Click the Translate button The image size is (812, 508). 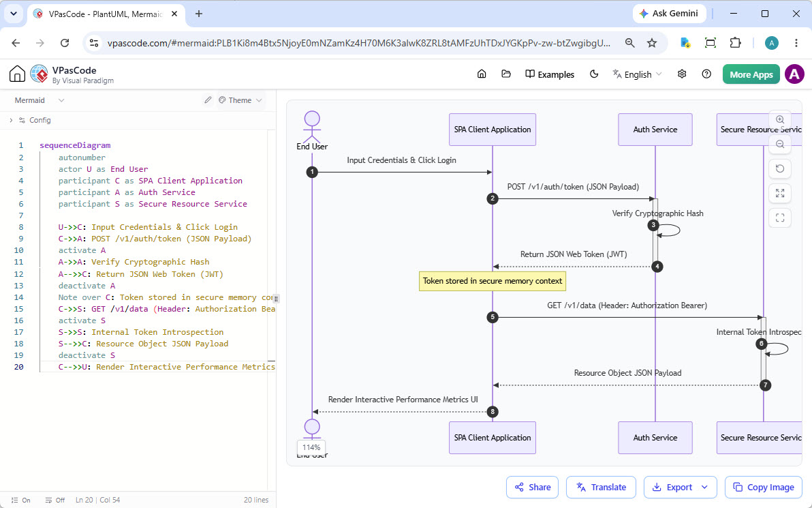(602, 488)
